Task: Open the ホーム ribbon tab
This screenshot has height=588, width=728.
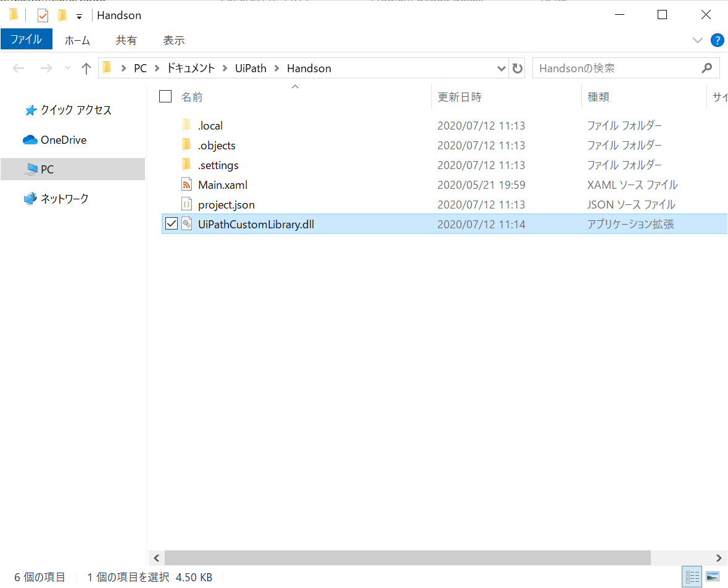Action: point(77,40)
